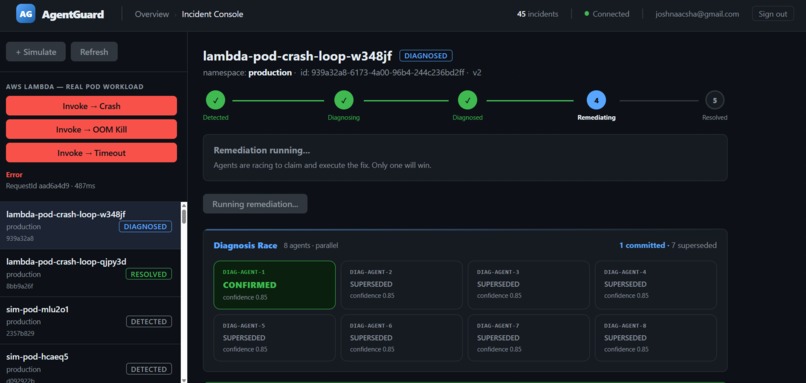Click the AgentGuard AG logo icon

tap(26, 14)
